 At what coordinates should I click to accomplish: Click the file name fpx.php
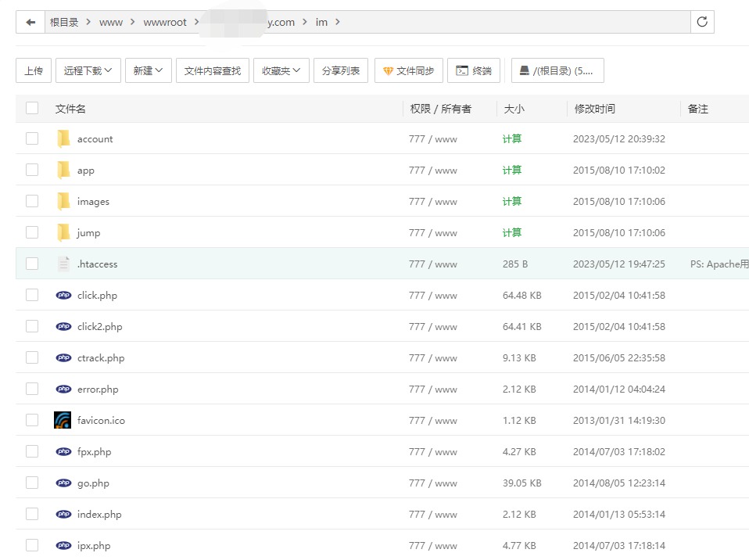coord(94,451)
